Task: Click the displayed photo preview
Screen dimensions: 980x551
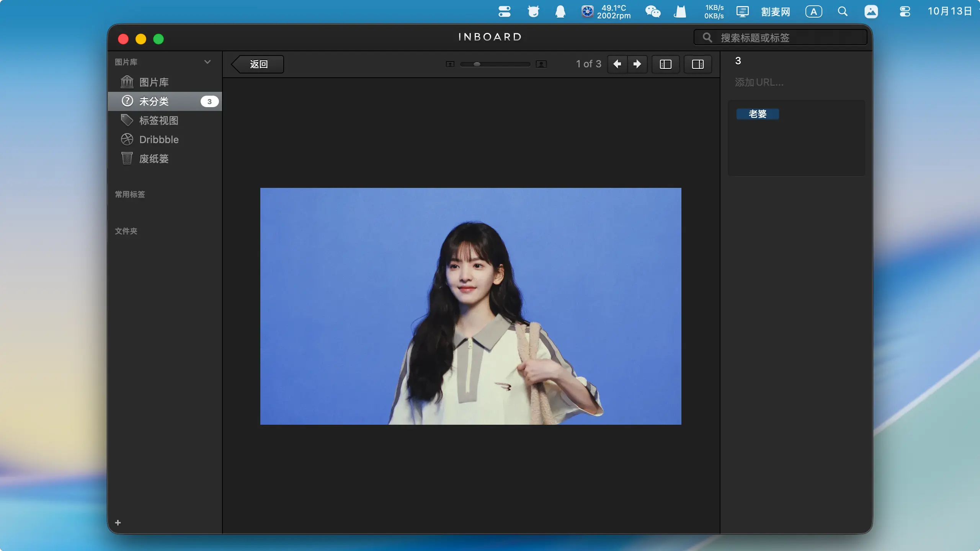Action: (470, 306)
